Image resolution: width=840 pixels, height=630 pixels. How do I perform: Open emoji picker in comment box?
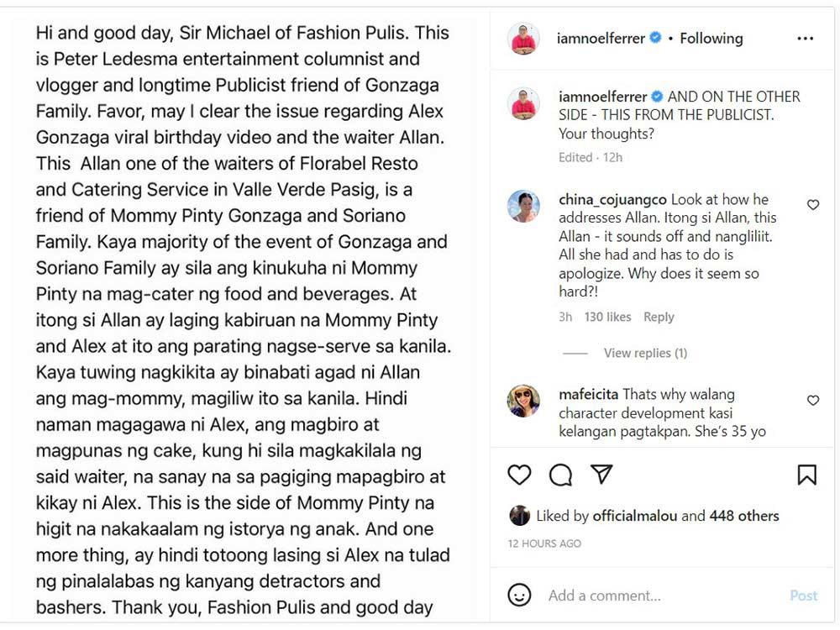[x=520, y=596]
